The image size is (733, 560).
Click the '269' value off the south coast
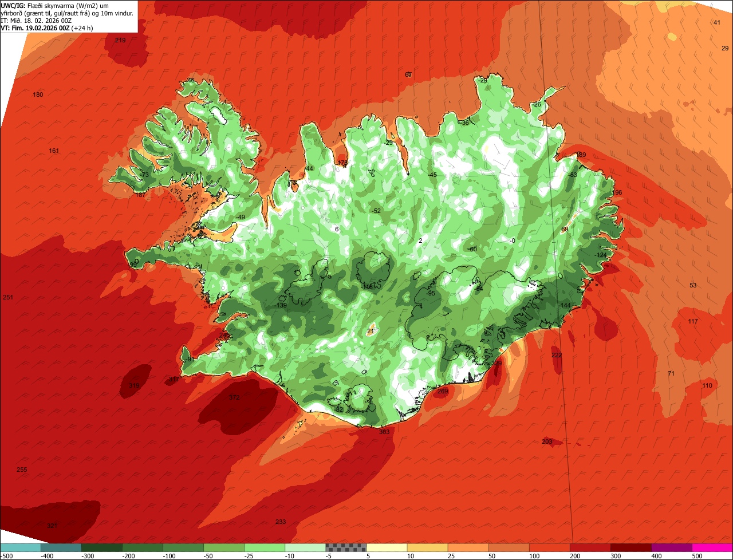(443, 391)
